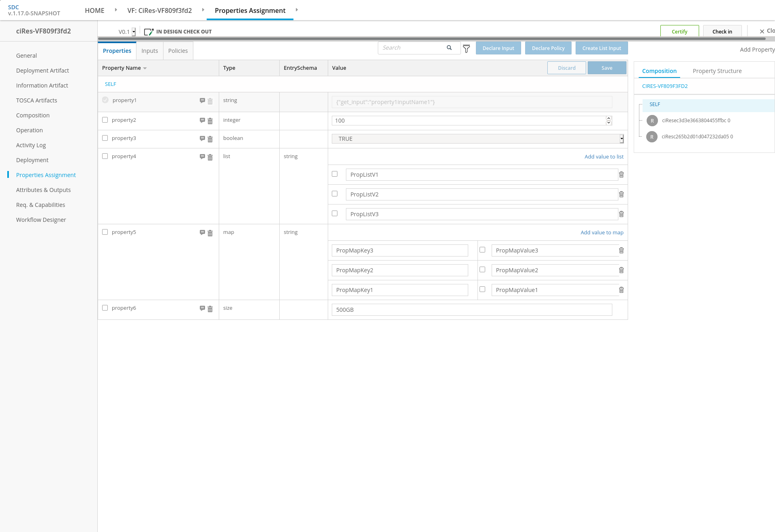Open Workflow Designer in sidebar
This screenshot has width=775, height=532.
(41, 220)
